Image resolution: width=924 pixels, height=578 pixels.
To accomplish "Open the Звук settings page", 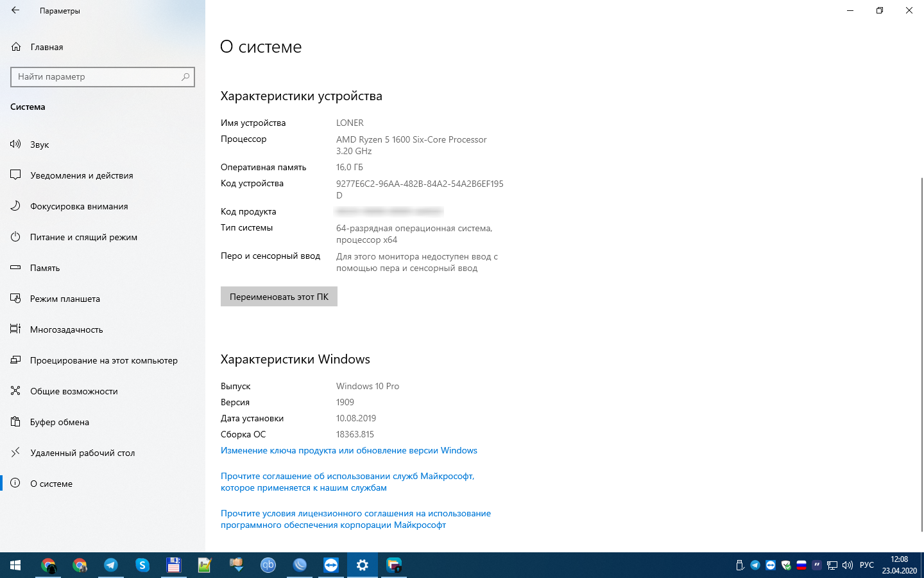I will pyautogui.click(x=103, y=144).
